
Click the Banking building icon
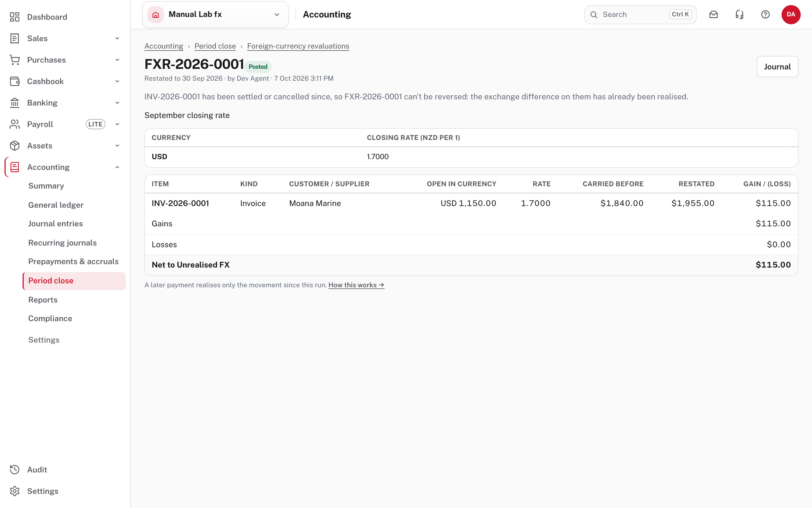14,103
